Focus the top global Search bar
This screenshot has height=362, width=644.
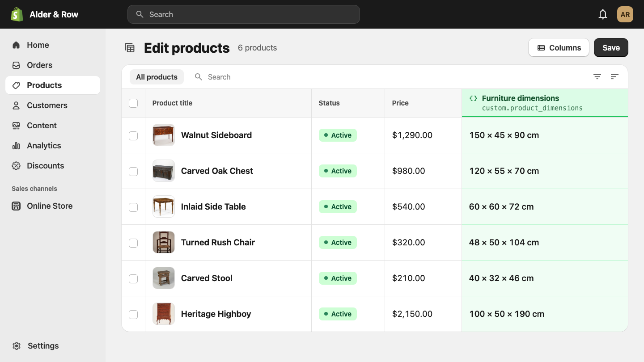point(244,14)
